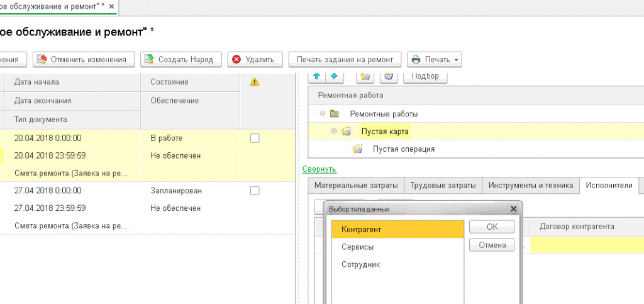This screenshot has width=644, height=304.
Task: Select Сотрудник in the type list
Action: point(360,264)
